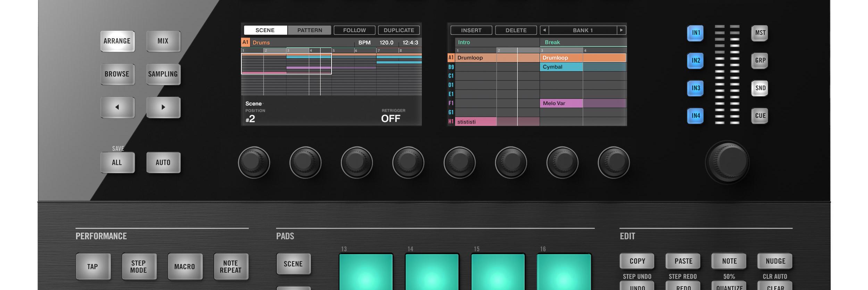This screenshot has height=290, width=868.
Task: Click the Scene POSITION #2 value
Action: [250, 119]
